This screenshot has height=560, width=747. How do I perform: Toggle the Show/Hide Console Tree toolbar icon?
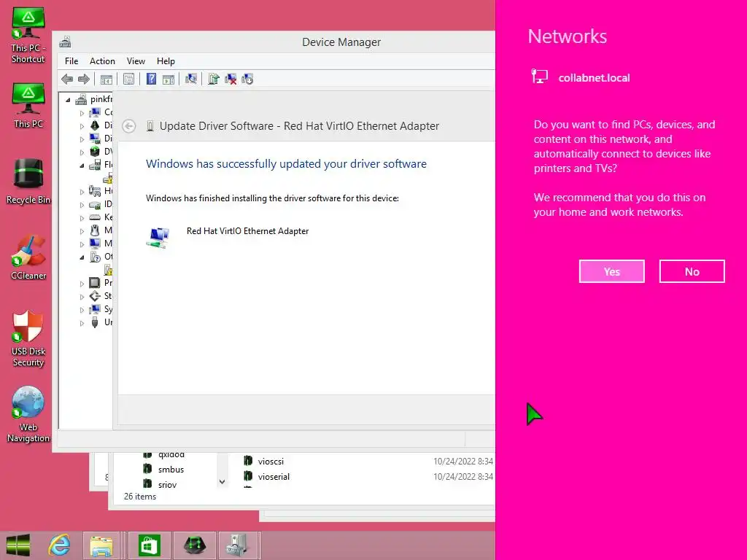pyautogui.click(x=107, y=79)
